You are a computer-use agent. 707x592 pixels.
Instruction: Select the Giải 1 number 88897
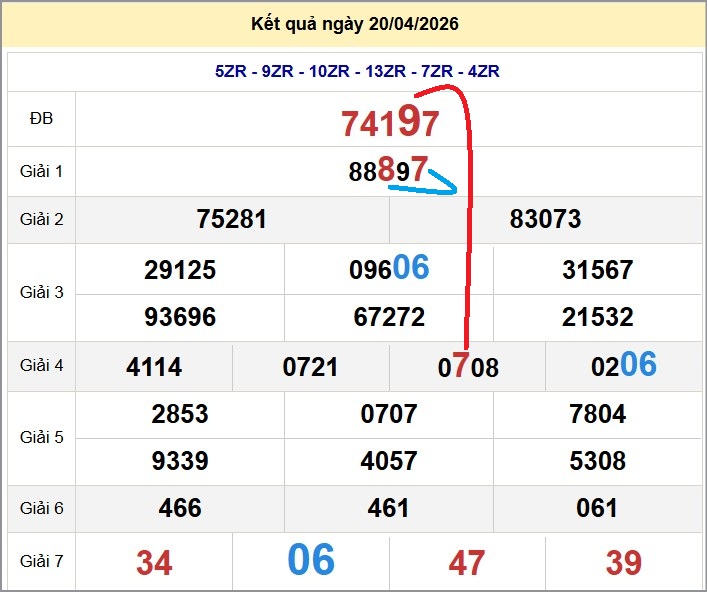[x=388, y=171]
